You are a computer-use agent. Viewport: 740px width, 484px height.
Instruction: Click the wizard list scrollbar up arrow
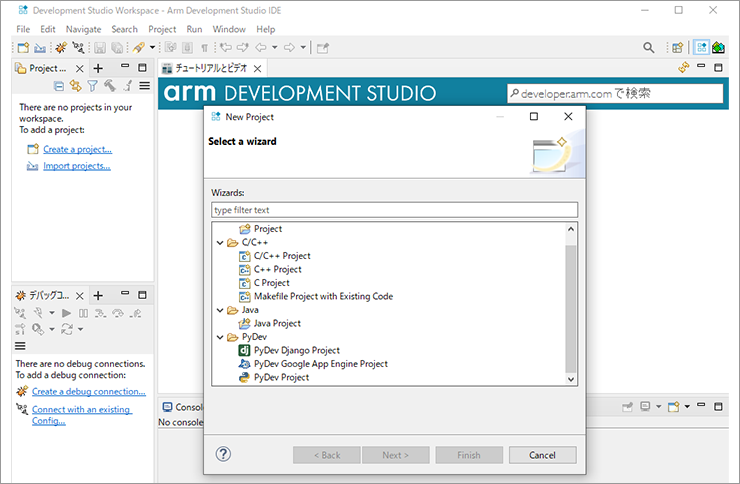coord(571,229)
